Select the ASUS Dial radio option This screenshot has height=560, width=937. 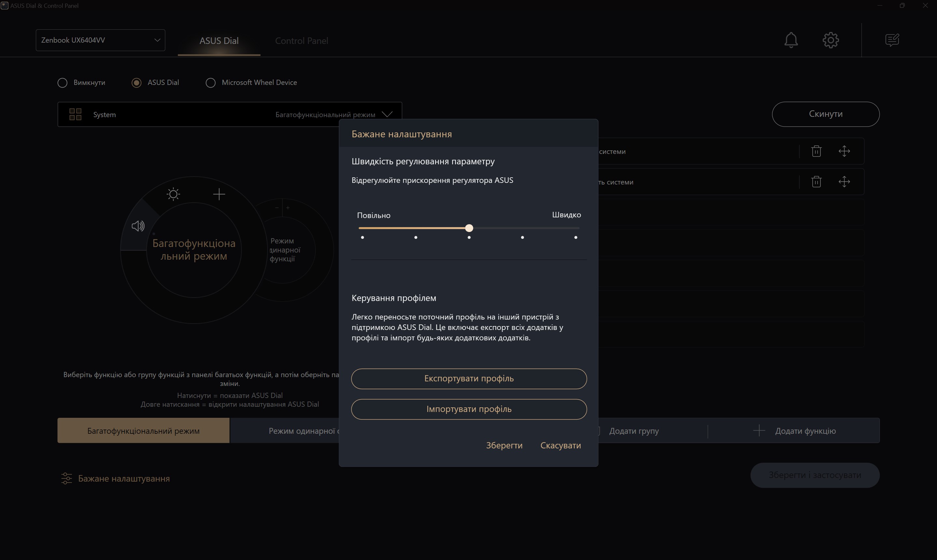pyautogui.click(x=137, y=83)
